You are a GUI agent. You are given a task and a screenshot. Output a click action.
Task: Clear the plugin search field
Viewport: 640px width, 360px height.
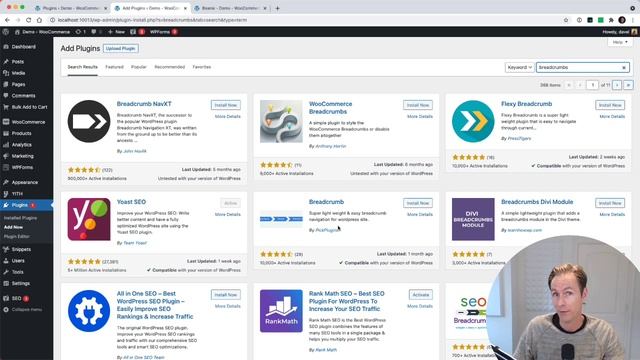click(x=624, y=68)
